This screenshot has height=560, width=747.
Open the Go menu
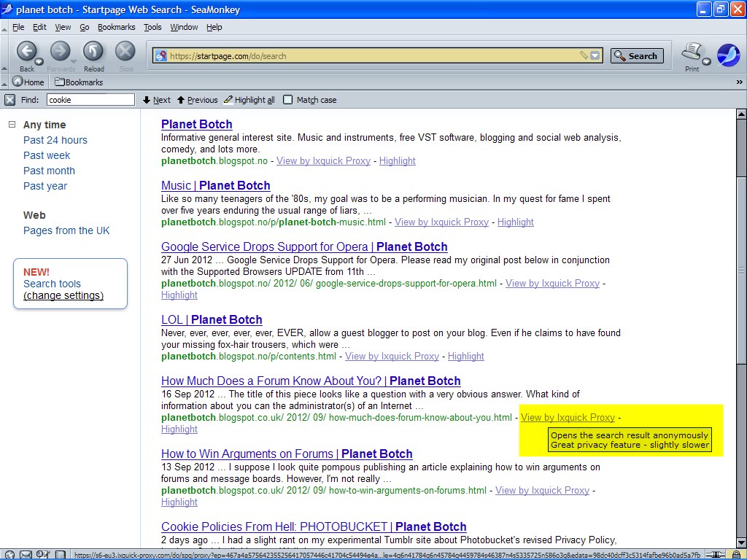(x=85, y=27)
